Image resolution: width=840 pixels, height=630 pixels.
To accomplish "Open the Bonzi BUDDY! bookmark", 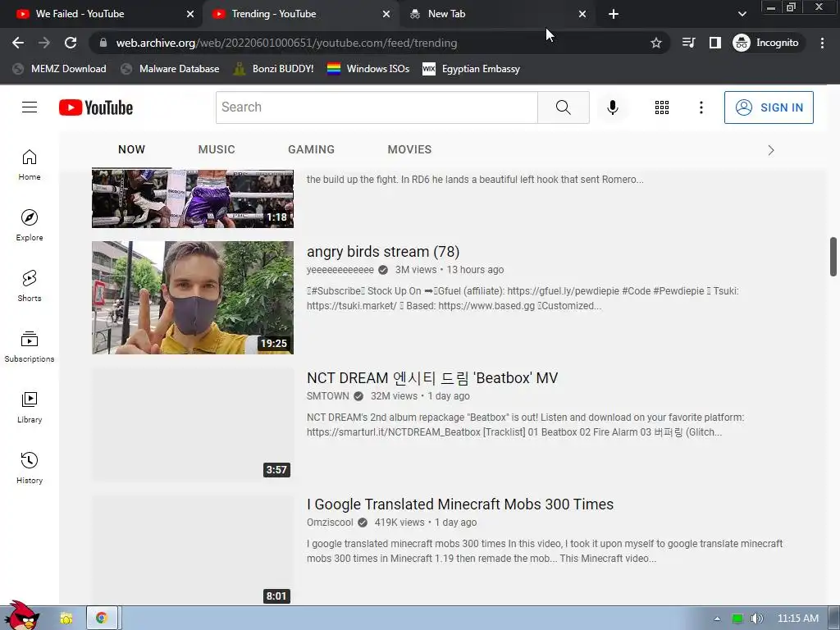I will point(273,69).
